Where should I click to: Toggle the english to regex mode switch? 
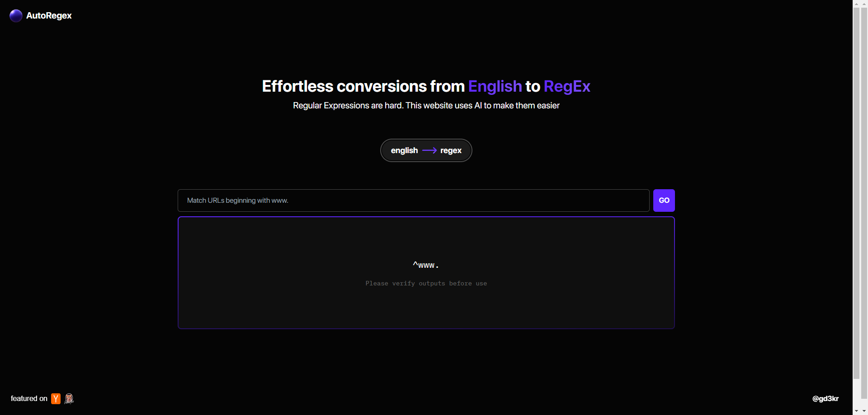[x=426, y=150]
